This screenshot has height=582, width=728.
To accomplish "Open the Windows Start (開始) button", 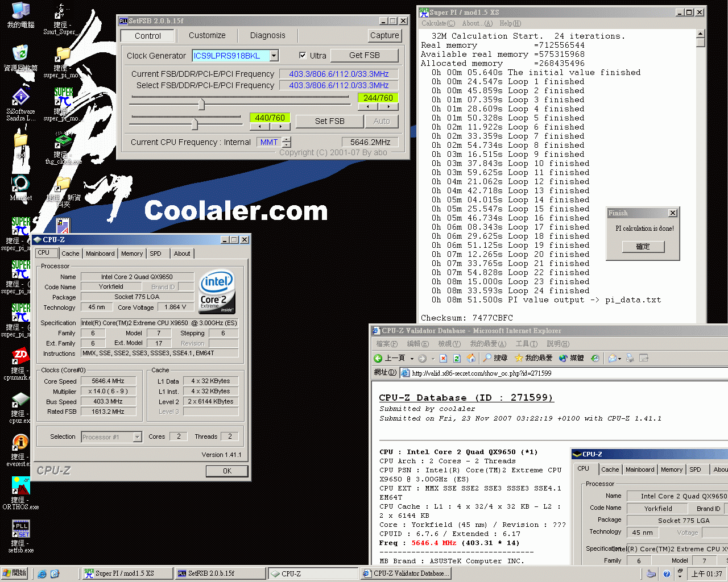I will [x=15, y=573].
